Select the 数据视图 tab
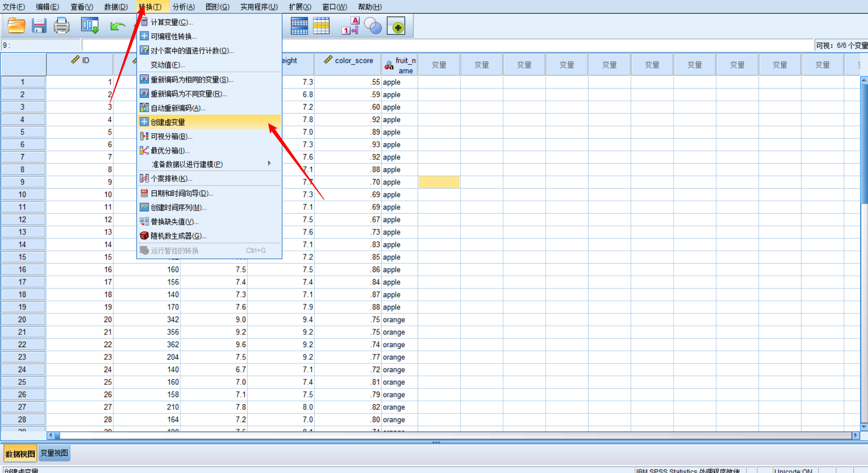Image resolution: width=868 pixels, height=473 pixels. [x=20, y=453]
